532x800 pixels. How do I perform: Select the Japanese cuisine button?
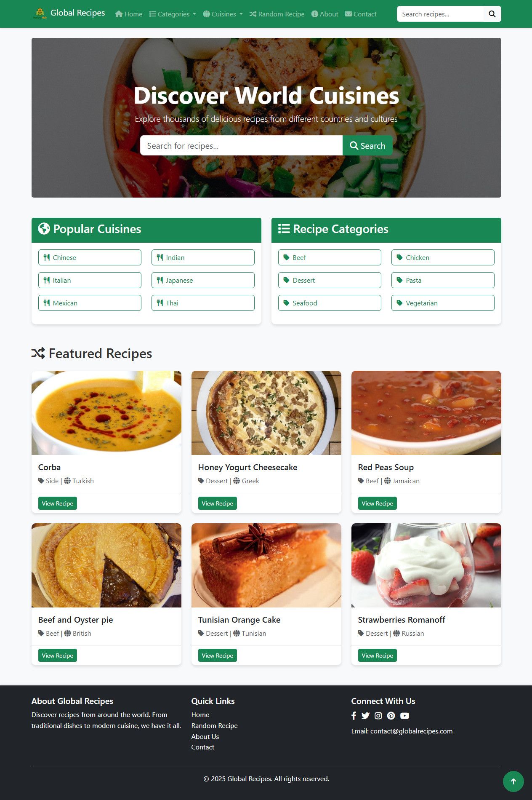coord(203,280)
